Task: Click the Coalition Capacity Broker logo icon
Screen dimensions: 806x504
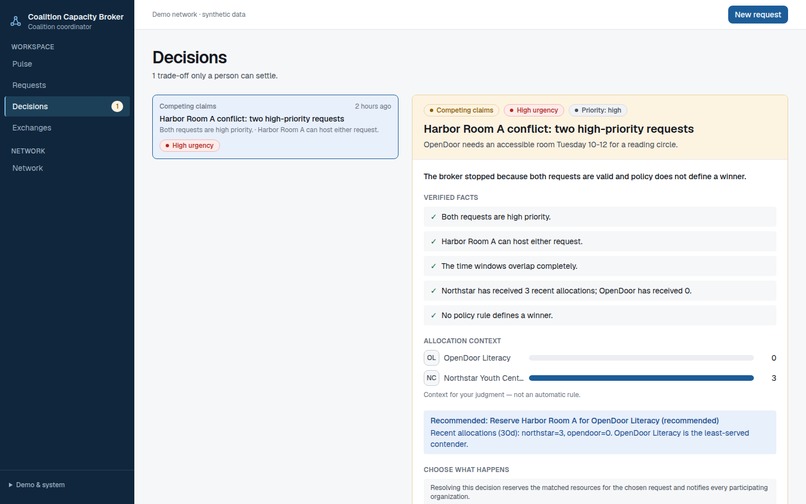Action: click(16, 21)
